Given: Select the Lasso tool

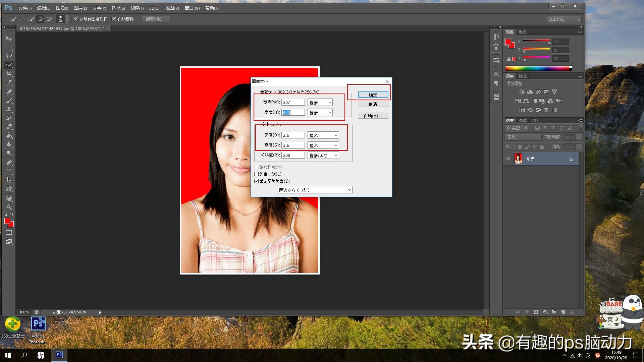Looking at the screenshot, I should point(9,56).
